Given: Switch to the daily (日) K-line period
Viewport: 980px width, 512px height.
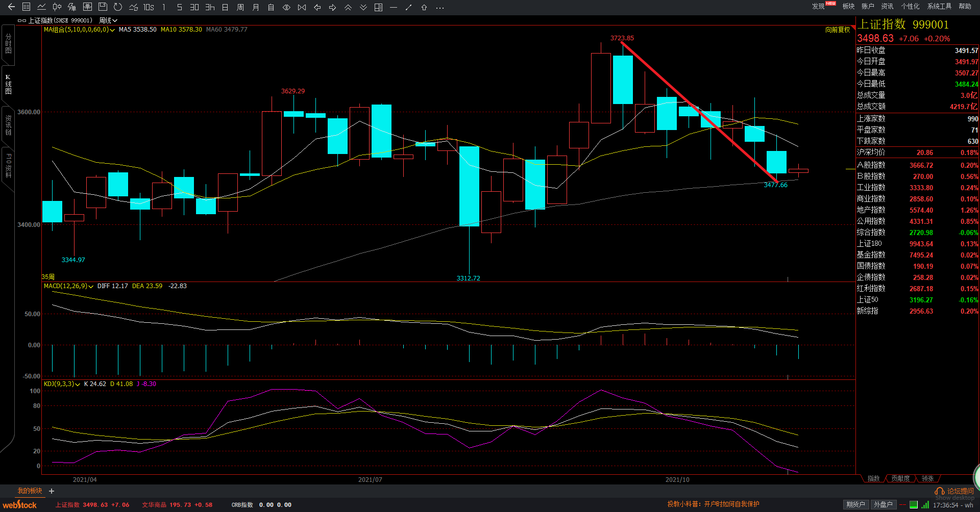Looking at the screenshot, I should 225,7.
